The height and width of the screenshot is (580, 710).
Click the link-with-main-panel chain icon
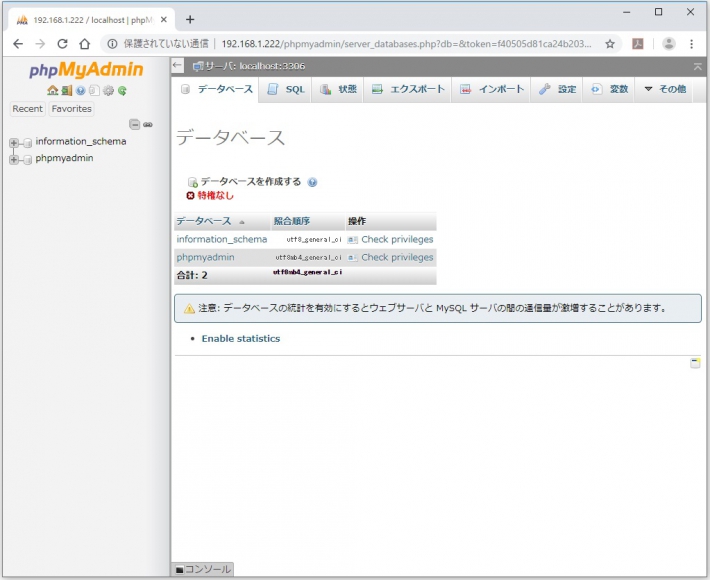[148, 124]
